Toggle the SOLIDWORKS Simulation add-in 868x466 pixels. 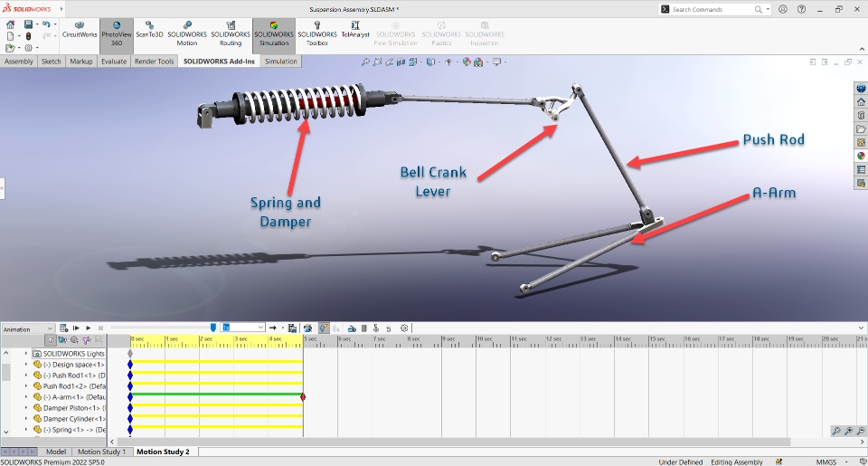pos(274,34)
